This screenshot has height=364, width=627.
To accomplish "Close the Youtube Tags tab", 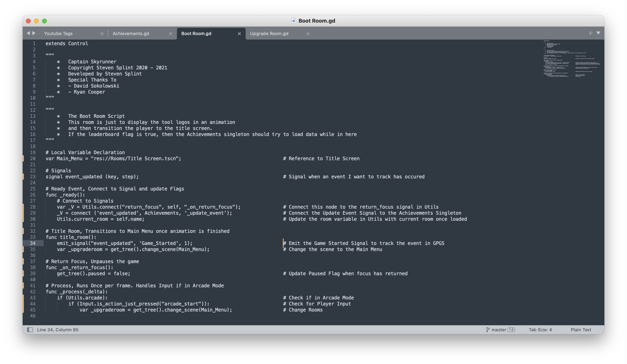I will 102,33.
